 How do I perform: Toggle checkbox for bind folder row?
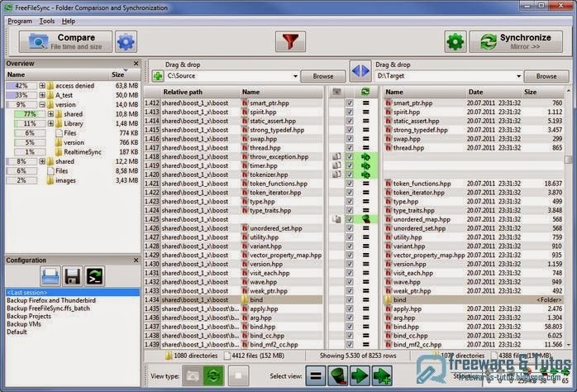pos(350,300)
